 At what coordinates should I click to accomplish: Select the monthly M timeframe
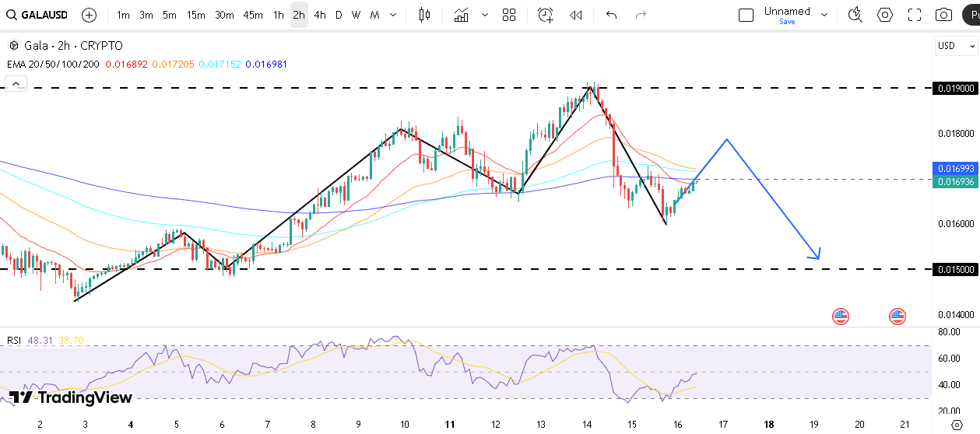tap(374, 15)
